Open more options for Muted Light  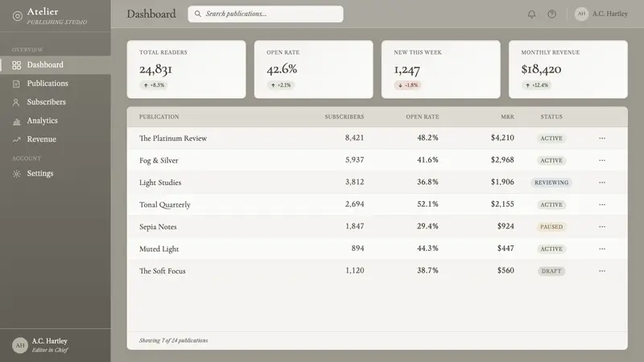pyautogui.click(x=601, y=249)
